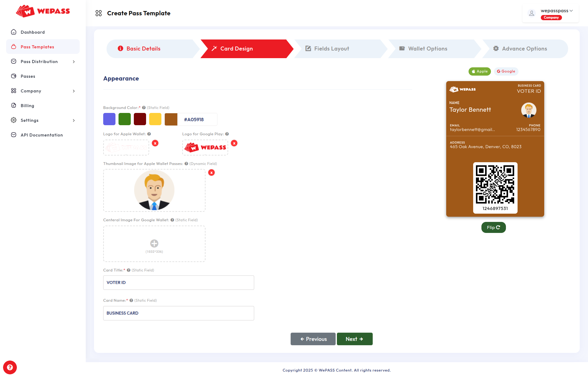The width and height of the screenshot is (588, 378).
Task: Remove the Apple Wallet logo
Action: pos(155,143)
